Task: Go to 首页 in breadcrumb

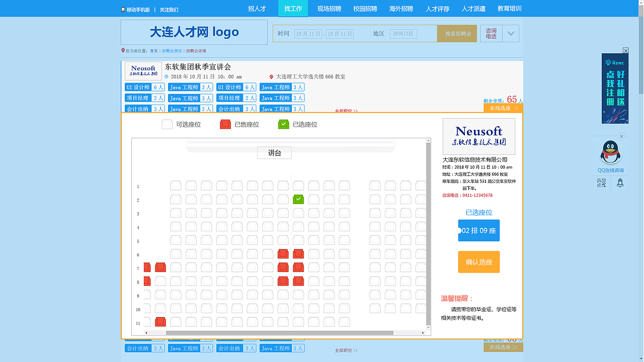Action: 154,51
